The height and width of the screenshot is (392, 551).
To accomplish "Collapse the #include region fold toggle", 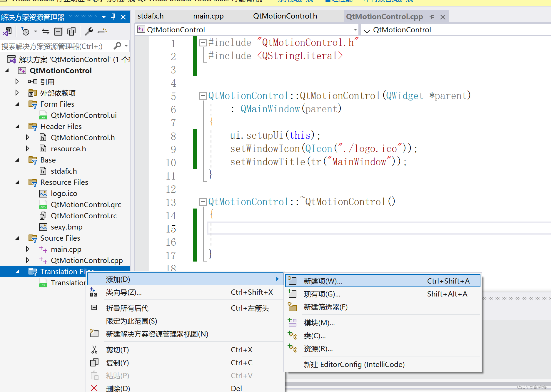I will click(x=203, y=43).
